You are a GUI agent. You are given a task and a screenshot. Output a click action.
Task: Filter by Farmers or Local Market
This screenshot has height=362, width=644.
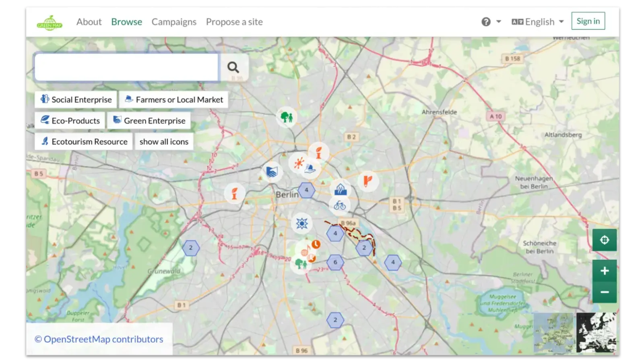pos(173,100)
